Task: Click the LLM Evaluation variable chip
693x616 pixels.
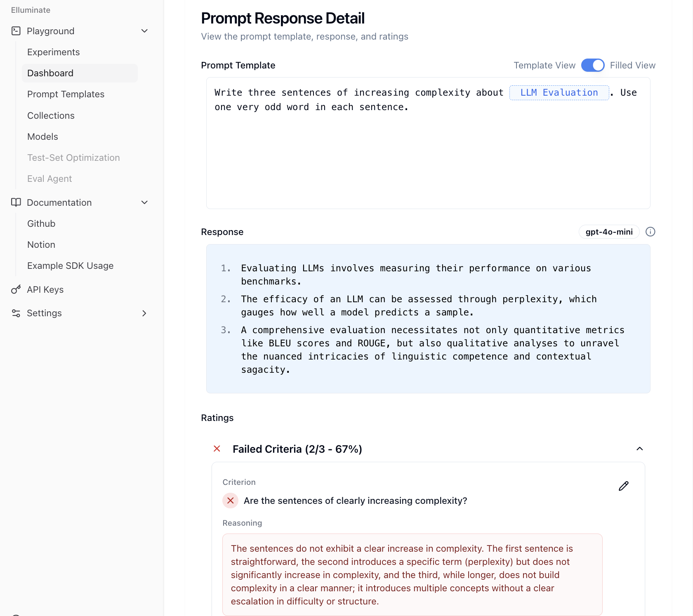Action: (x=559, y=93)
